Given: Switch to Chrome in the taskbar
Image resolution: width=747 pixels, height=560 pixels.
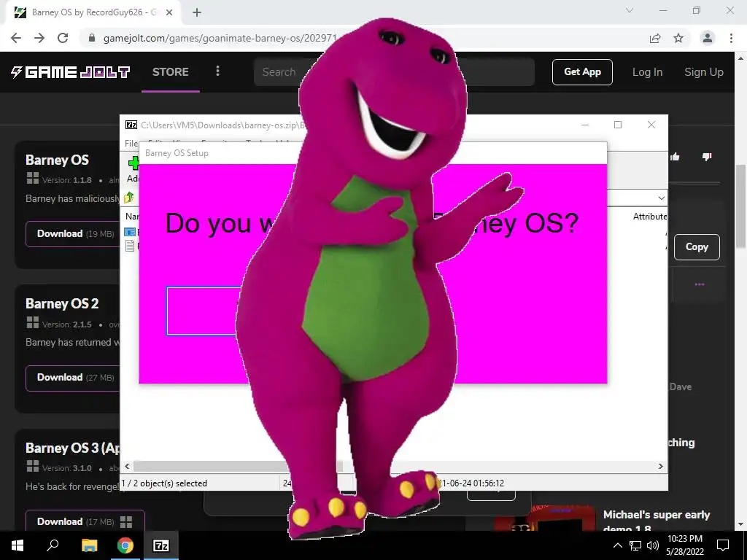Looking at the screenshot, I should click(125, 545).
